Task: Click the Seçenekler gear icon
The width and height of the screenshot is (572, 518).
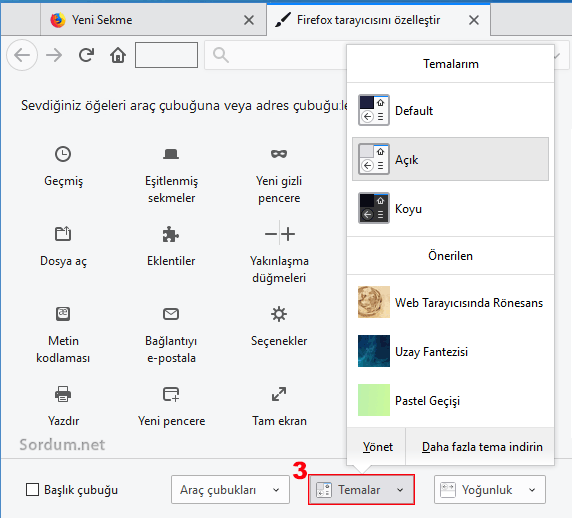Action: pyautogui.click(x=279, y=314)
